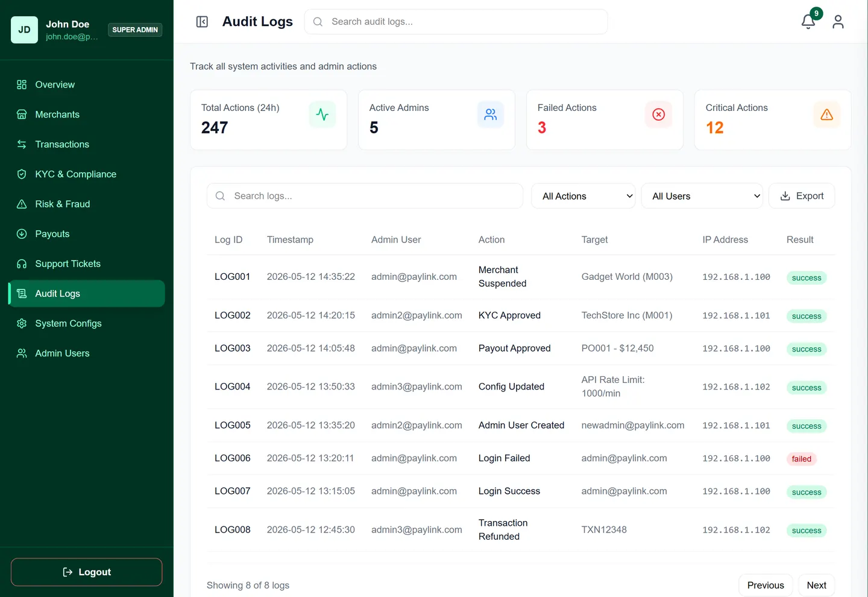Click the Active Admins users icon
This screenshot has width=868, height=597.
tap(491, 115)
